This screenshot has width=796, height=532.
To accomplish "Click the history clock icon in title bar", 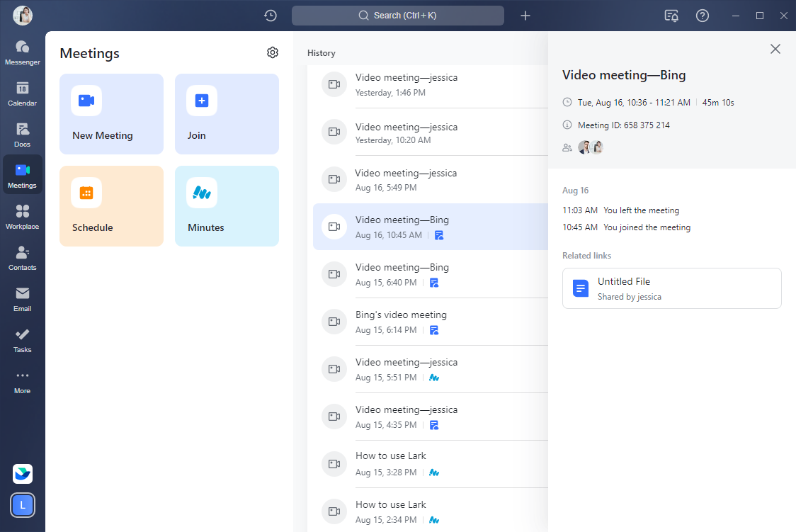I will tap(271, 16).
